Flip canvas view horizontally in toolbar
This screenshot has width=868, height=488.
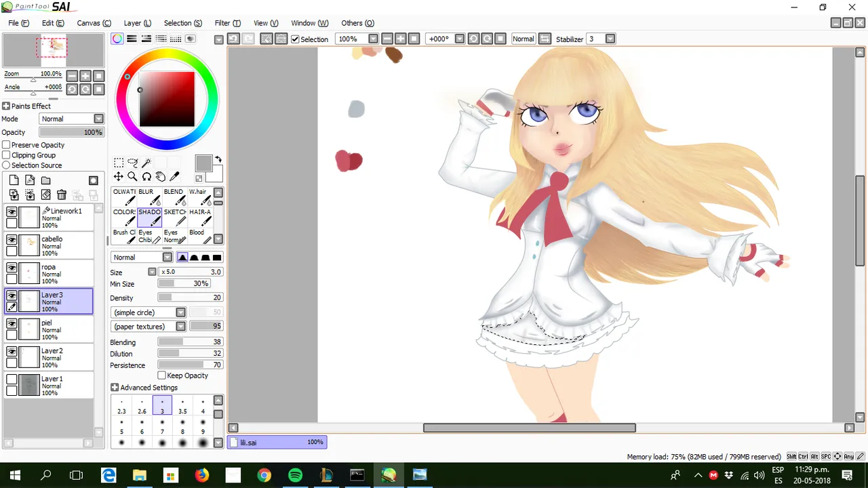pyautogui.click(x=545, y=39)
